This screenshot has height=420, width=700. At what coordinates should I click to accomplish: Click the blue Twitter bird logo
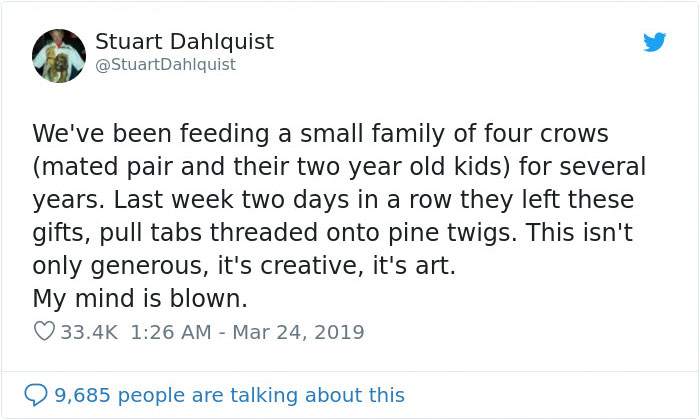654,42
